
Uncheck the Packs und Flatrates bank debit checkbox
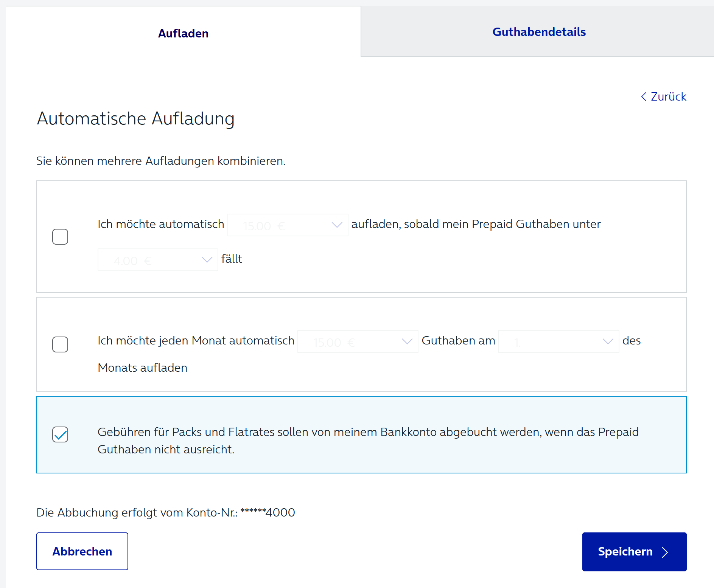tap(60, 434)
